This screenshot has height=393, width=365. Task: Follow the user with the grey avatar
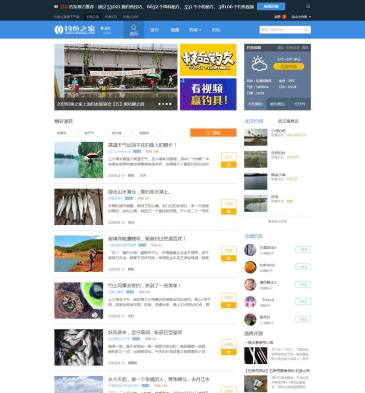pos(303,250)
